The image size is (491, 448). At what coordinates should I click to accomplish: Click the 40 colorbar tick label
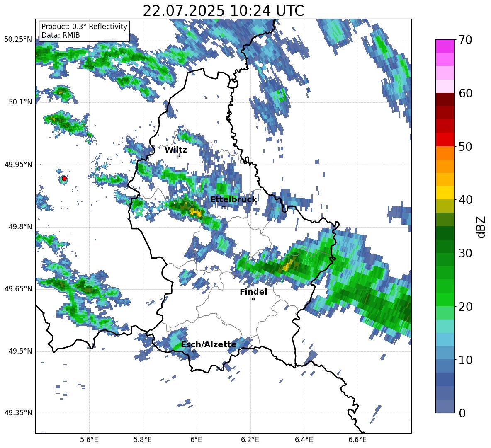pos(466,200)
